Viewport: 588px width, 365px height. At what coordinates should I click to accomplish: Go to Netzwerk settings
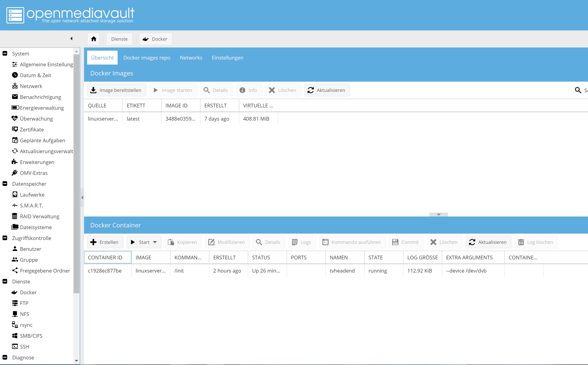[x=27, y=86]
